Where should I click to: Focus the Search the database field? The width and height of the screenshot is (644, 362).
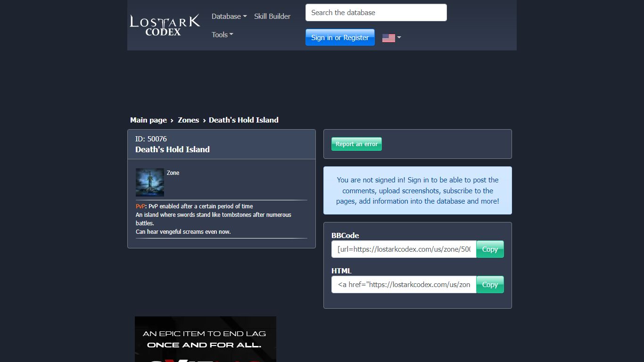click(x=376, y=13)
